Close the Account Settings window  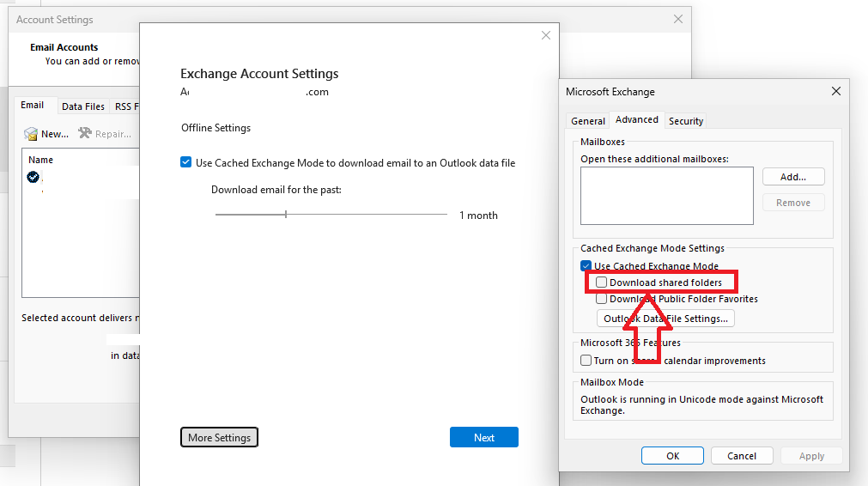click(678, 20)
